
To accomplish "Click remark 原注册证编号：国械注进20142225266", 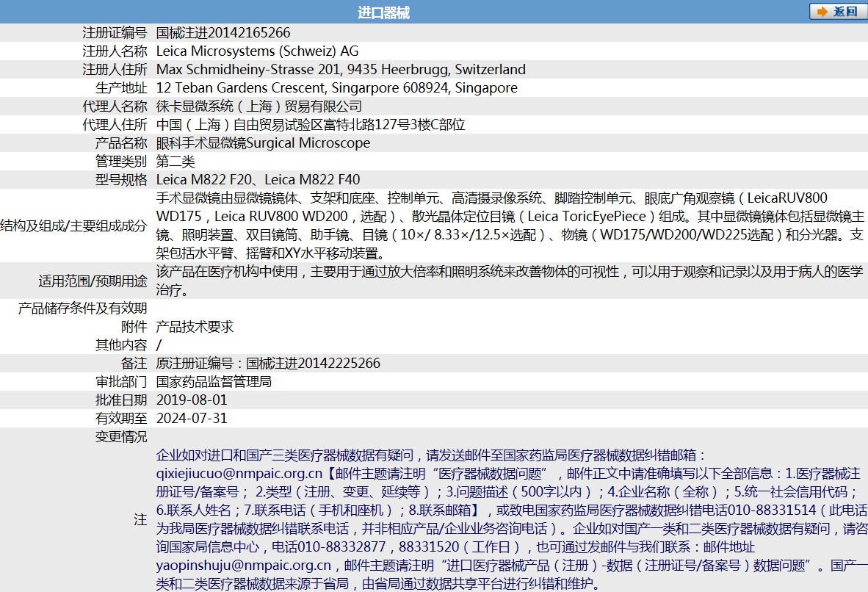I will coord(268,364).
